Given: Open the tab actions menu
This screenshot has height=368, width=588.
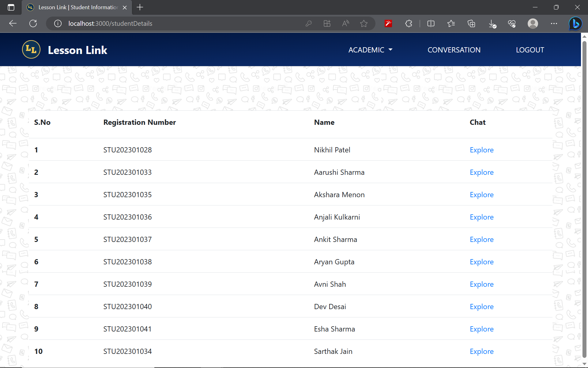Looking at the screenshot, I should point(11,7).
